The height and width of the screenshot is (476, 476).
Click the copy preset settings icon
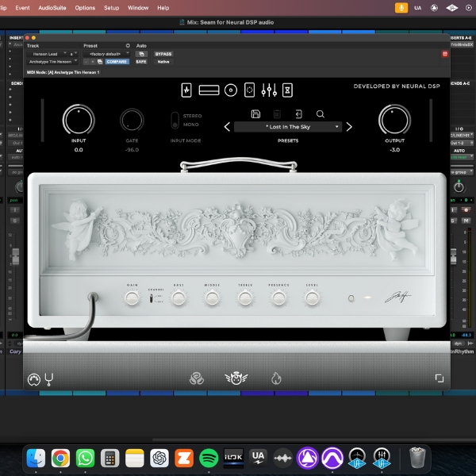point(100,62)
